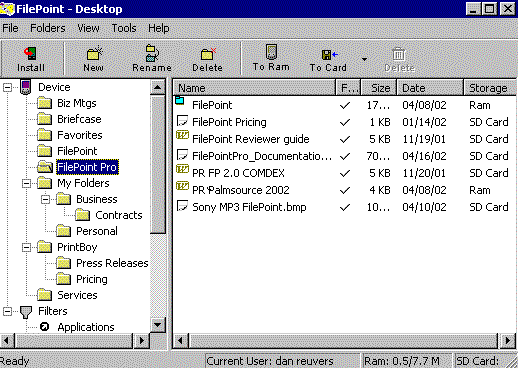Click the Sony MP3 FilePoint.bmp file icon
This screenshot has width=518, height=368.
(182, 206)
